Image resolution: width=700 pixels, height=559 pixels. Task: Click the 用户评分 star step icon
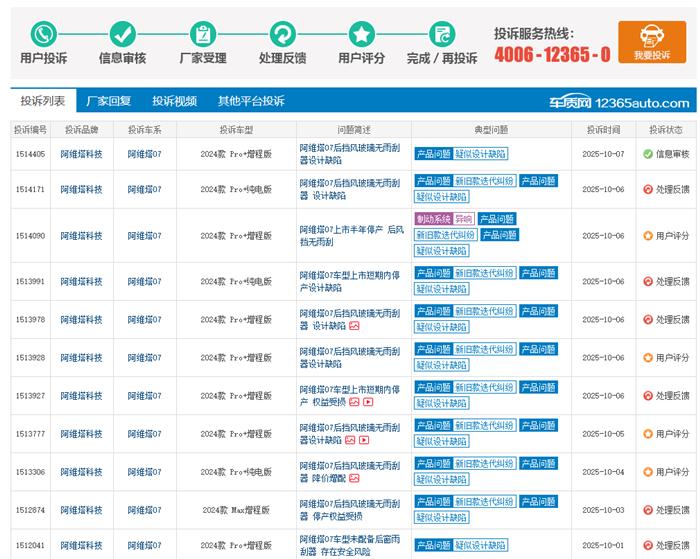point(361,34)
